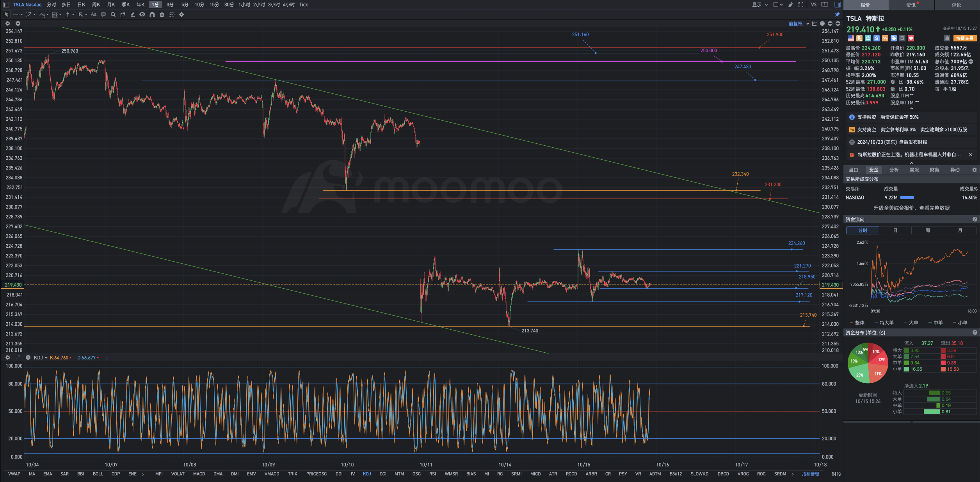
Task: Click the red heart favorite icon
Action: 911,38
